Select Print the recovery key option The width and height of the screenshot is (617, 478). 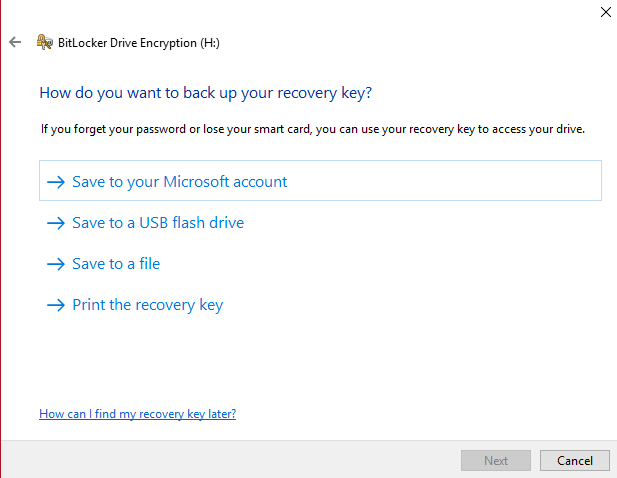148,305
